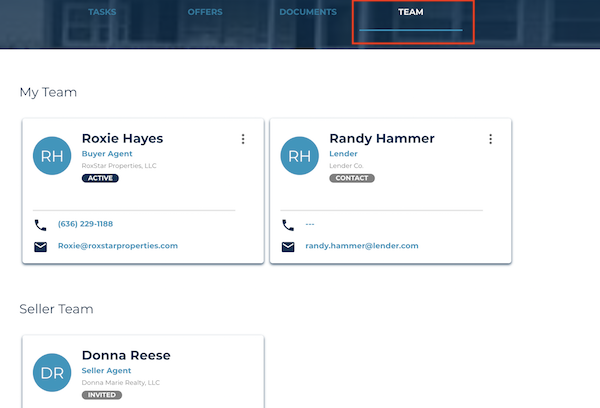
Task: Click Lender Co. company text
Action: (x=346, y=166)
